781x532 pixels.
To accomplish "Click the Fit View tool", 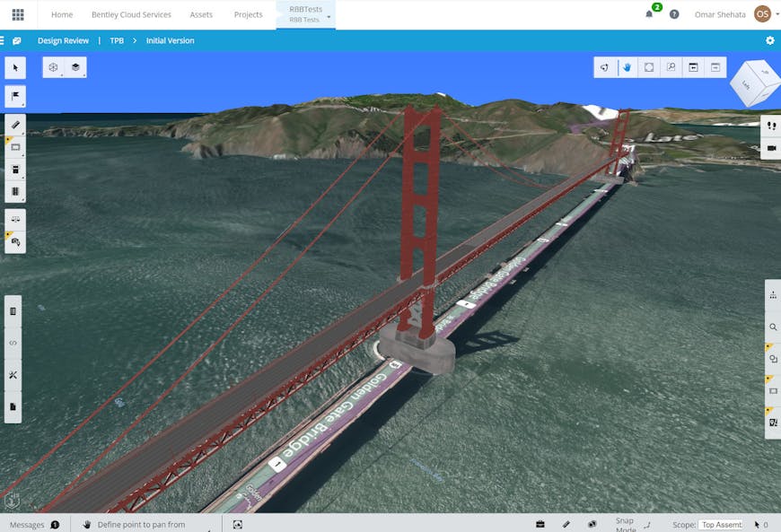I will pos(649,67).
